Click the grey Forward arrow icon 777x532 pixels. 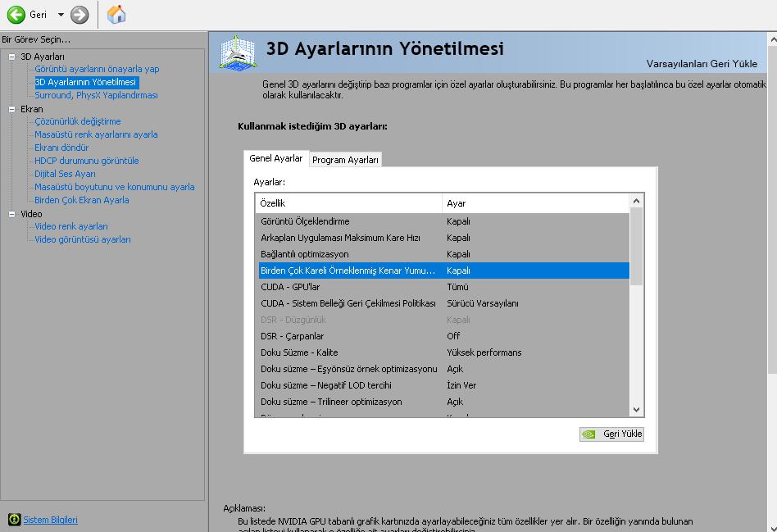[80, 15]
